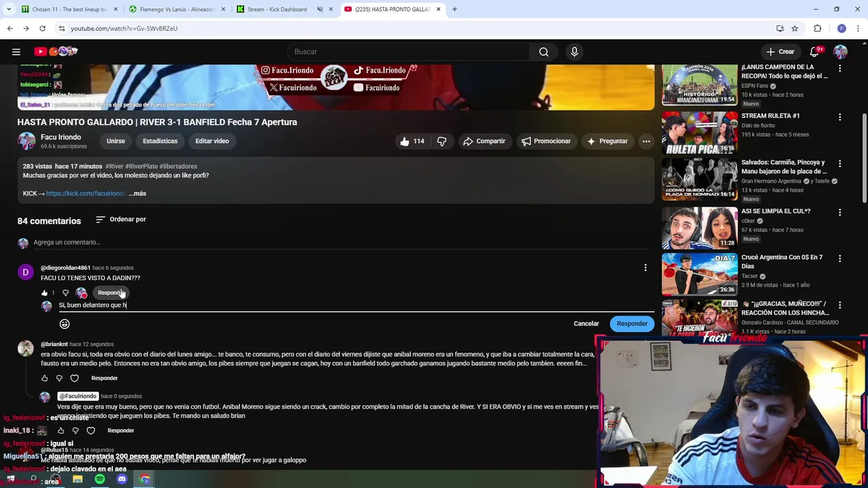Focus the Buscar search field

point(409,52)
